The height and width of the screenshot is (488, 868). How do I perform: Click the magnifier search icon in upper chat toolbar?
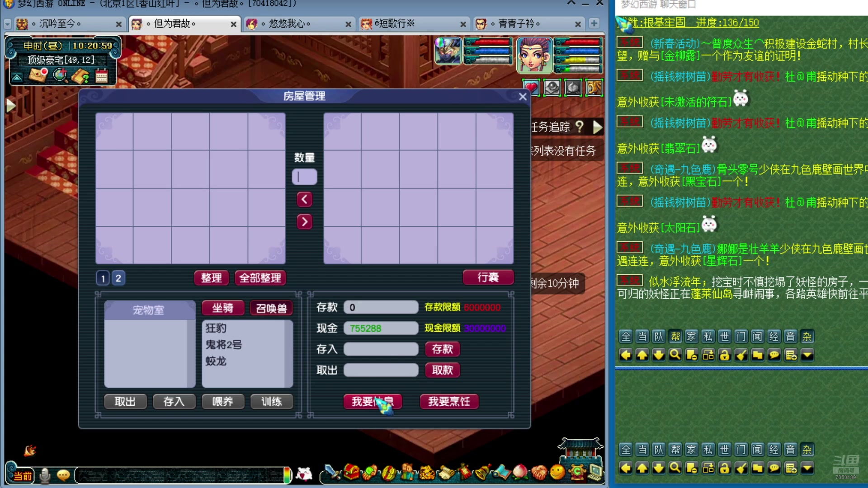pyautogui.click(x=675, y=355)
